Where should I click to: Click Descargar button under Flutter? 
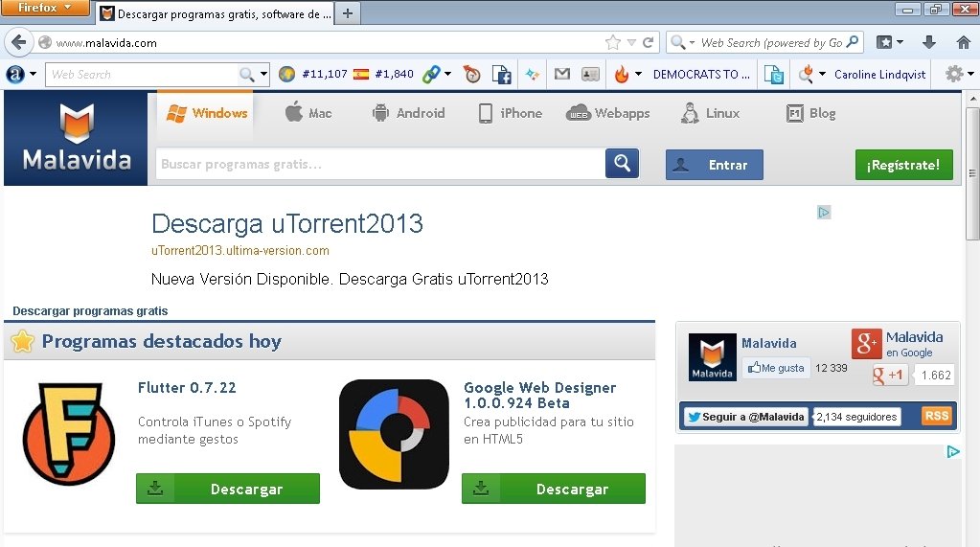(228, 489)
